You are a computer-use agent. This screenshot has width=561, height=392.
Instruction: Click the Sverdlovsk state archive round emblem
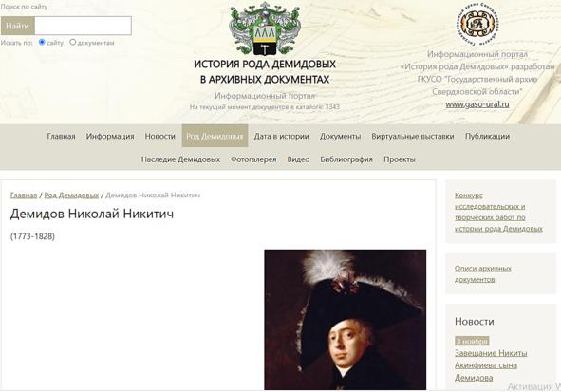(477, 24)
